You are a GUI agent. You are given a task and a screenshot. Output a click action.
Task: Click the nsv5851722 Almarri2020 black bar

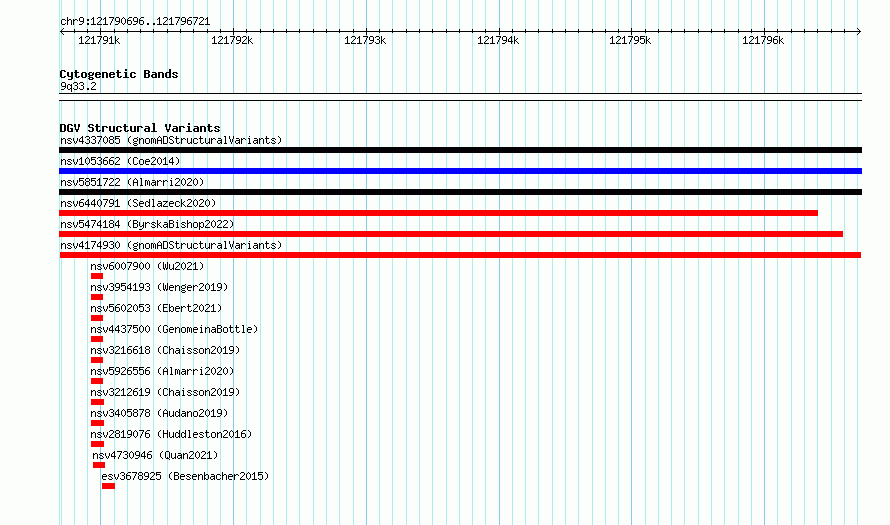point(460,192)
